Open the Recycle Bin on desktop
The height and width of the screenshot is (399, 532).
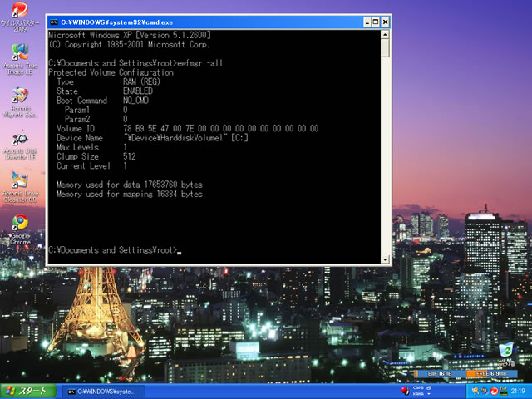[x=506, y=350]
